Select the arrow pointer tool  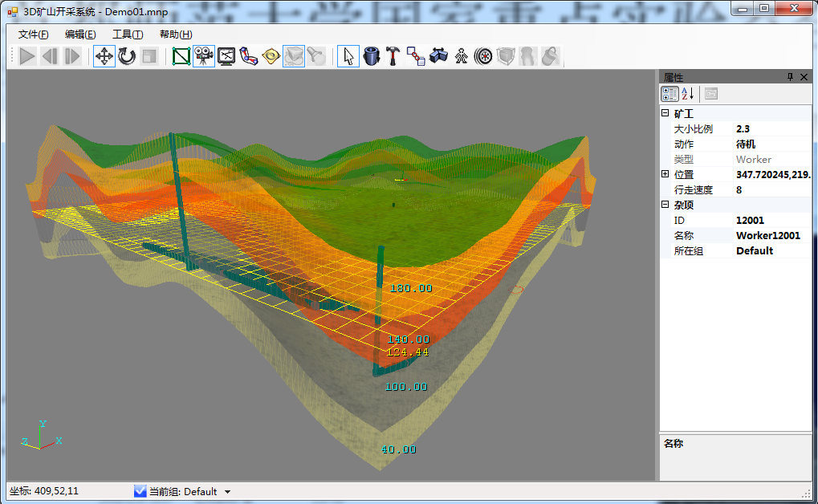coord(348,56)
